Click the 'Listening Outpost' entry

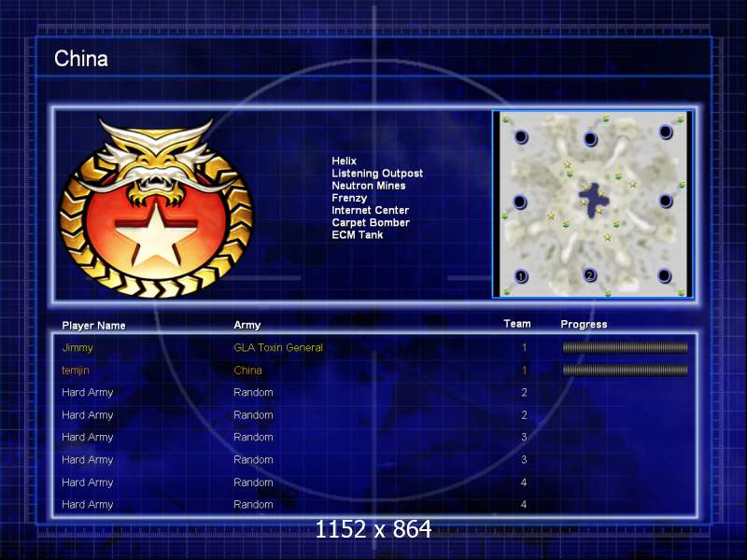pos(377,174)
